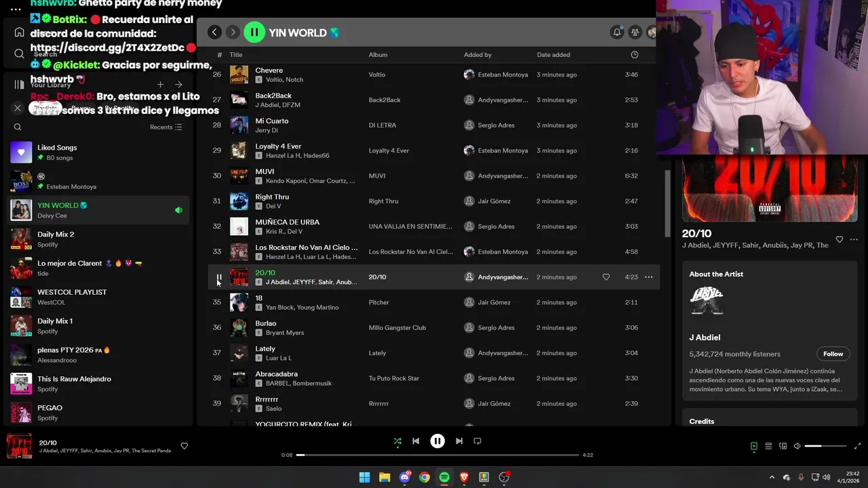Sort tracks by duration clock icon
868x488 pixels.
(635, 55)
